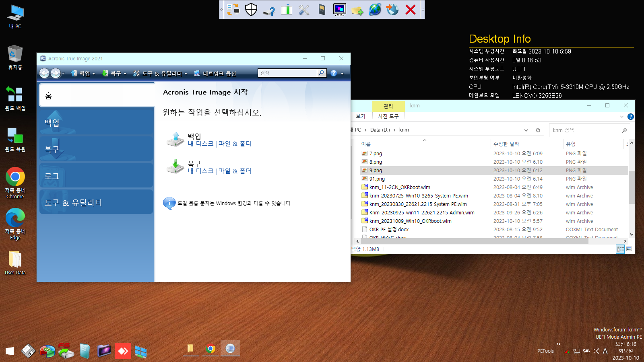The height and width of the screenshot is (362, 644).
Task: Click the globe with orange arrow icon
Action: (392, 9)
